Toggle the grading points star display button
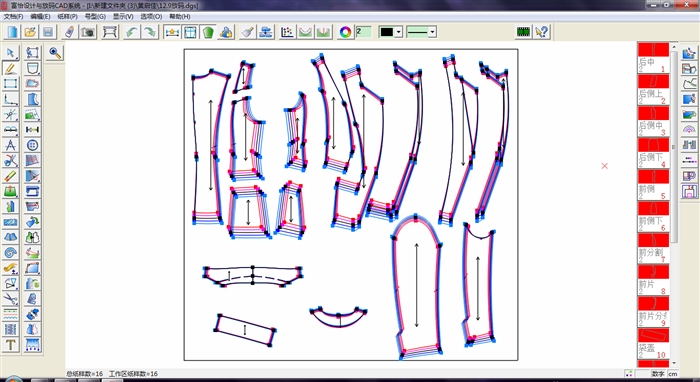Viewport: 700px width, 382px height. pos(172,32)
